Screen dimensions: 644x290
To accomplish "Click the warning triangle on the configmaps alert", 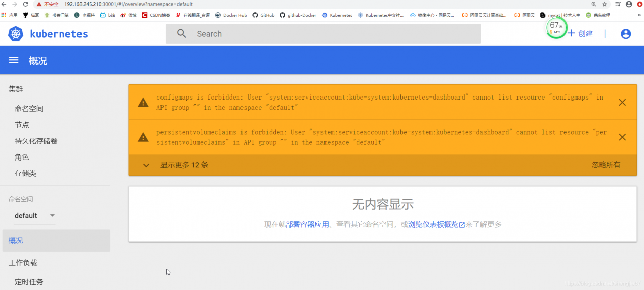I will point(143,102).
